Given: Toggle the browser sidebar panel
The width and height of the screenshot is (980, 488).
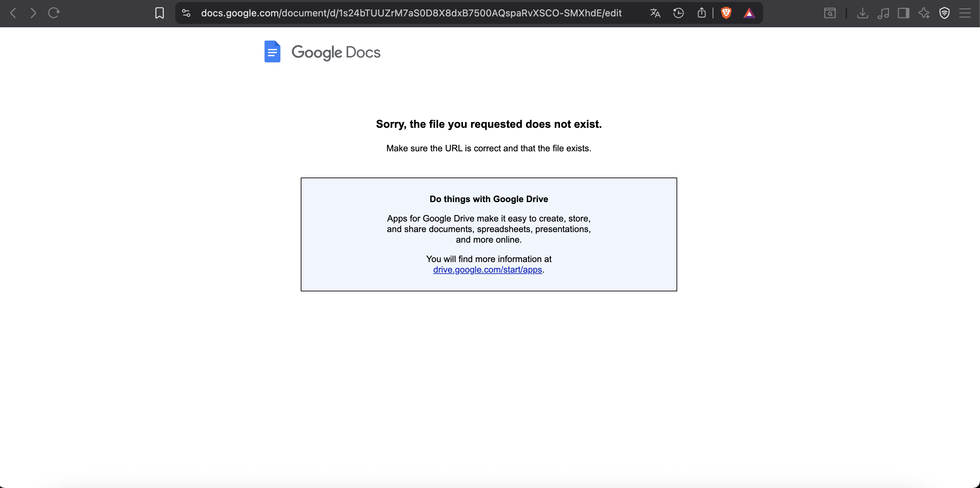Looking at the screenshot, I should click(x=904, y=13).
